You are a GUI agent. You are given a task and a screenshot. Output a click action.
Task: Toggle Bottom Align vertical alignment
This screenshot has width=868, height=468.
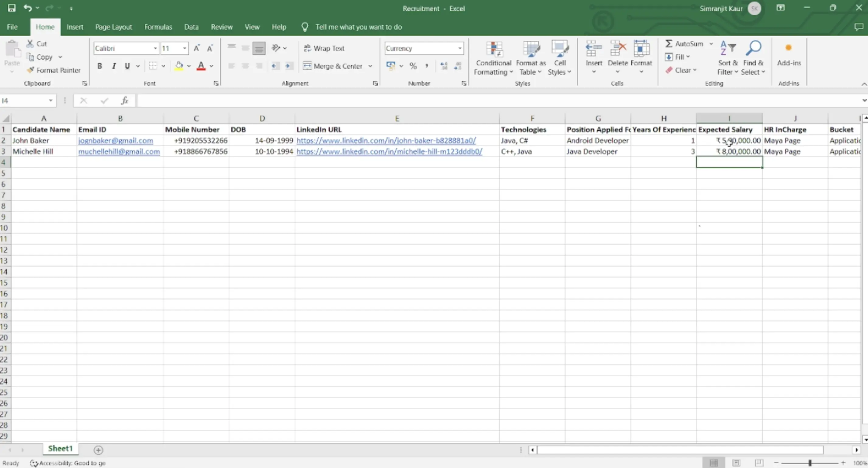point(259,48)
